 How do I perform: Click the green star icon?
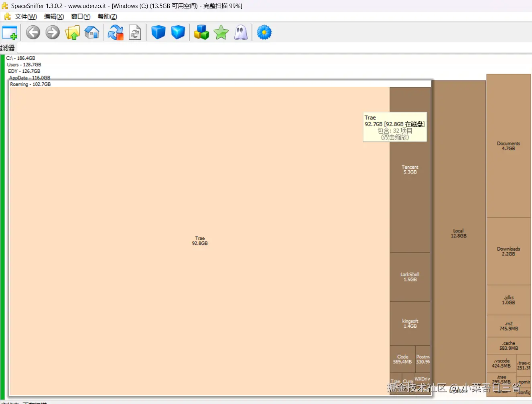pos(221,33)
